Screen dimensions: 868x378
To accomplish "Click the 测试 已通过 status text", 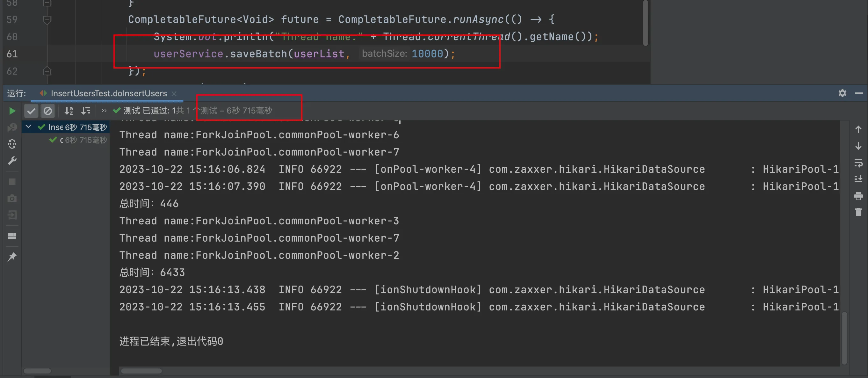I will tap(146, 111).
